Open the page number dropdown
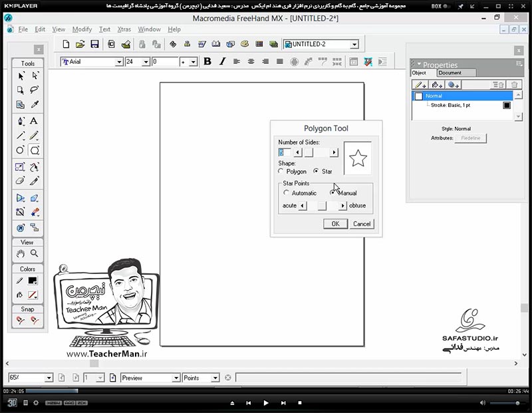 pos(100,378)
